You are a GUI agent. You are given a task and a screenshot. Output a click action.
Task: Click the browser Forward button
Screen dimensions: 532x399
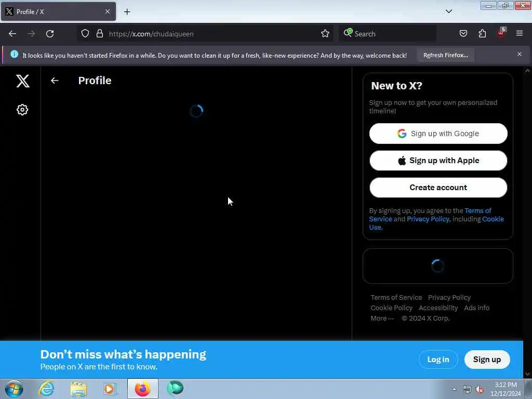tap(31, 34)
